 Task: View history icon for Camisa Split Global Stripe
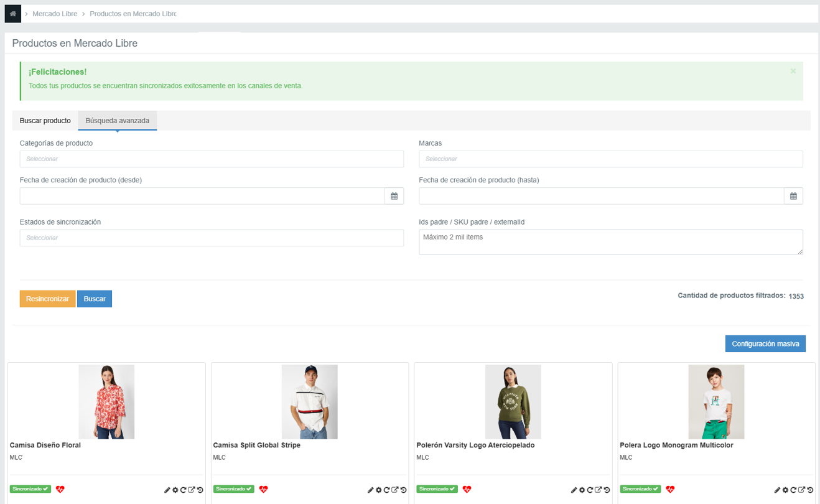(x=404, y=490)
